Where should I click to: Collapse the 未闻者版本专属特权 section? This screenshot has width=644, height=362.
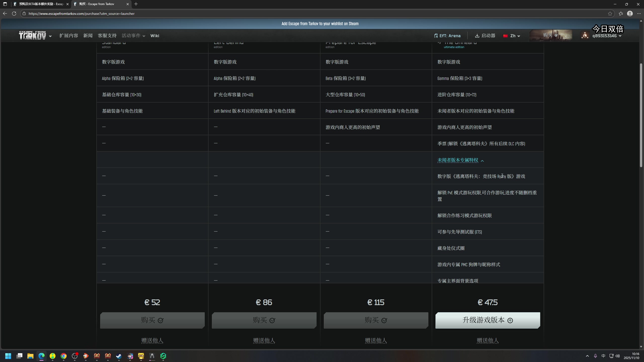(x=460, y=160)
